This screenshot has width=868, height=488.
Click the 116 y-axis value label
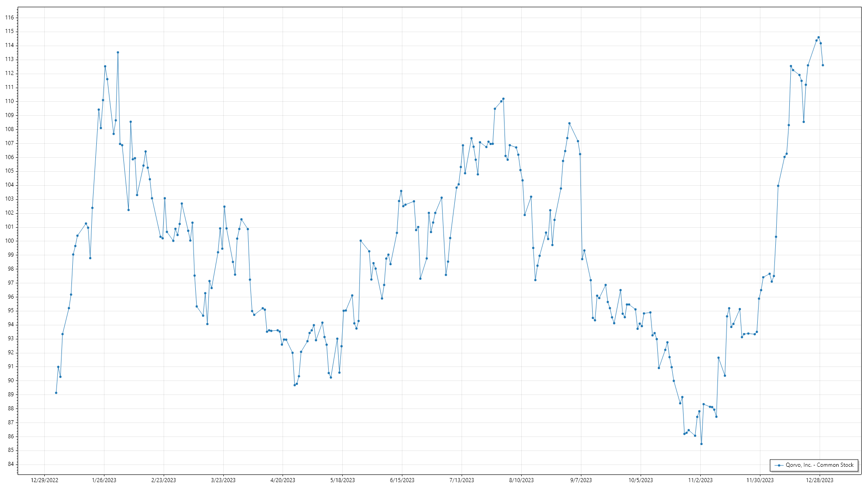pos(9,18)
